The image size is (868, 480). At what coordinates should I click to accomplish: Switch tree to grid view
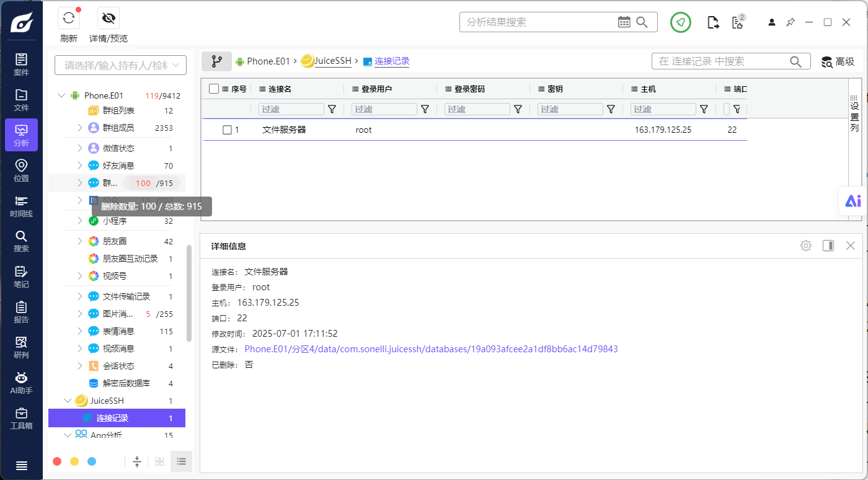[x=159, y=461]
